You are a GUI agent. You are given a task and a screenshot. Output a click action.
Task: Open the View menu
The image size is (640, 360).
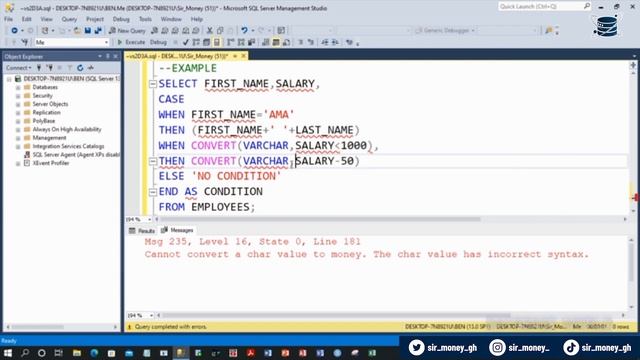coord(46,19)
